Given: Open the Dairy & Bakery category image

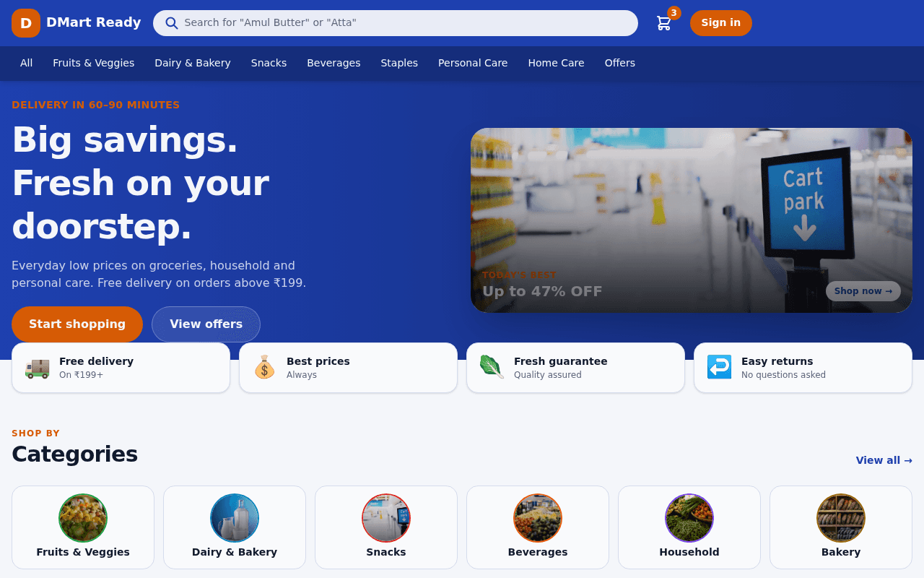Looking at the screenshot, I should tap(235, 518).
